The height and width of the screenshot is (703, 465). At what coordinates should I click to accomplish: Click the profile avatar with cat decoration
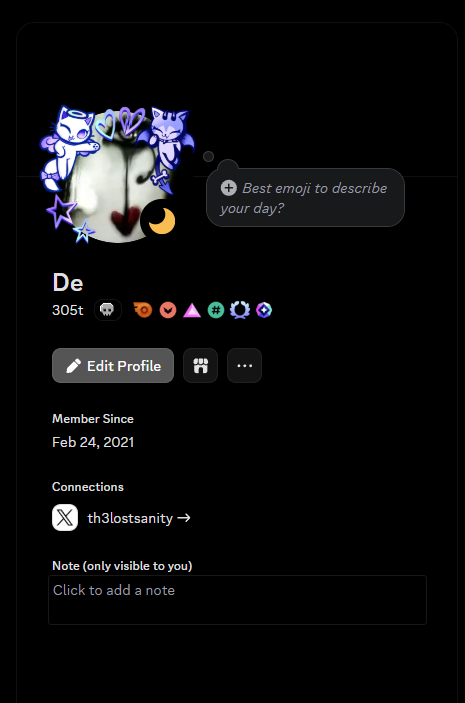(x=117, y=175)
